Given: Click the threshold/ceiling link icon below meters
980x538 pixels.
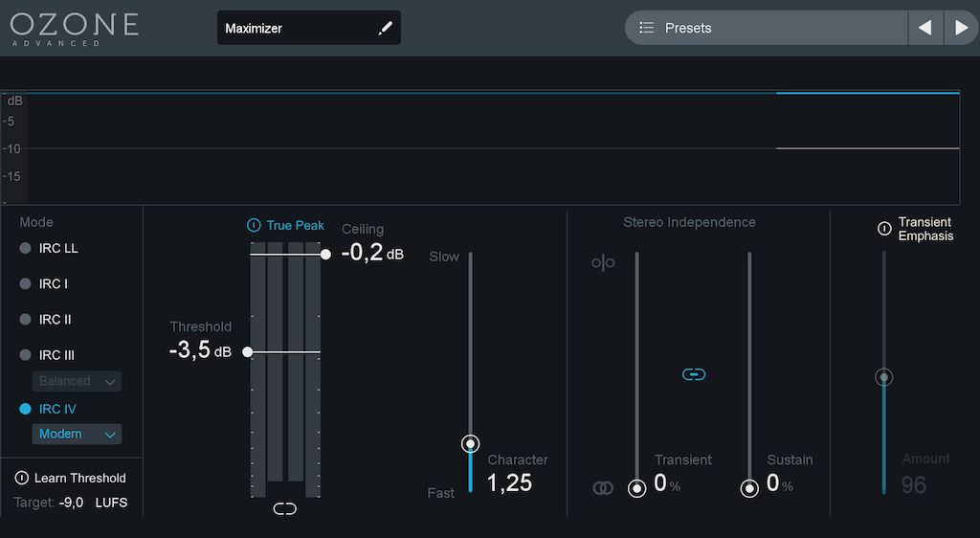Looking at the screenshot, I should click(x=284, y=508).
